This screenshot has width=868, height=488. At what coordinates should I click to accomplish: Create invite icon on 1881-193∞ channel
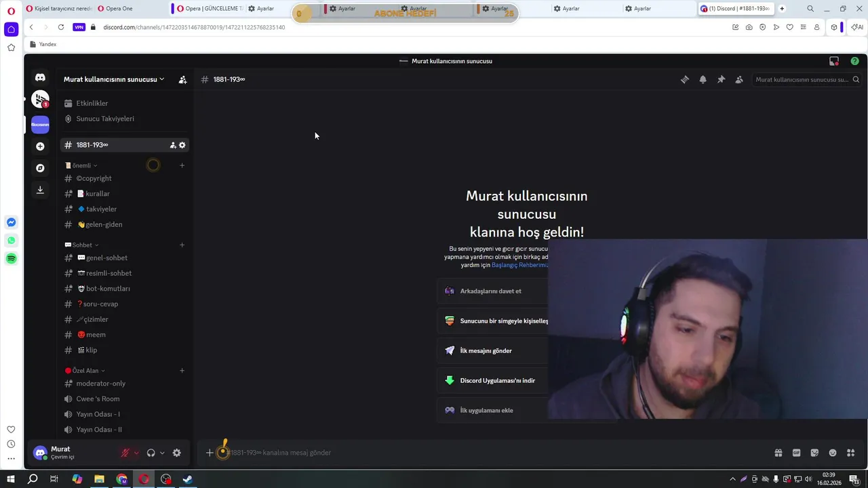tap(173, 145)
